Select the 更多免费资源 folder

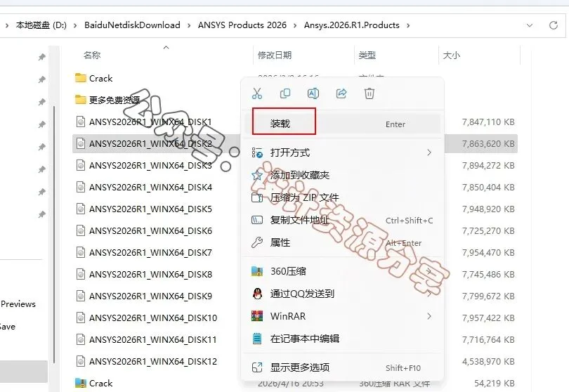[x=107, y=100]
